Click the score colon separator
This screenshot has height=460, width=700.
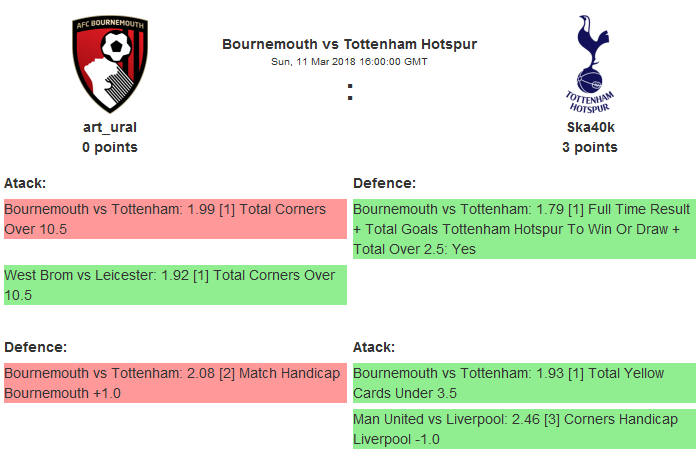pyautogui.click(x=350, y=92)
